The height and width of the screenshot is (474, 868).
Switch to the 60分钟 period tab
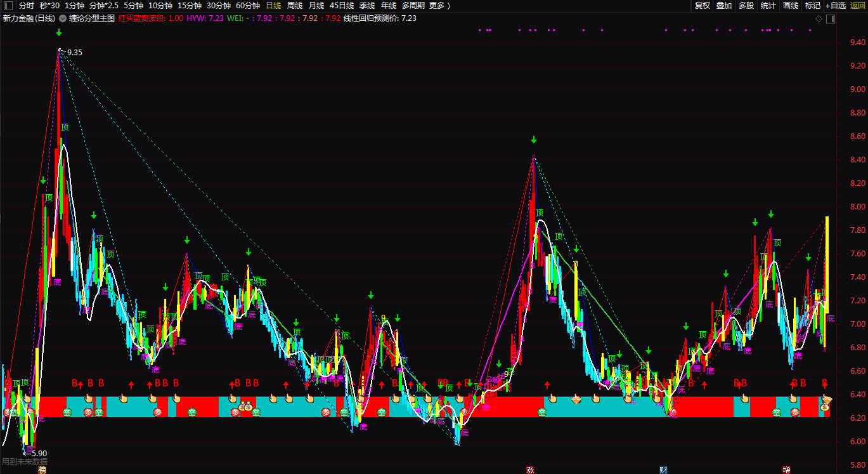pyautogui.click(x=248, y=6)
